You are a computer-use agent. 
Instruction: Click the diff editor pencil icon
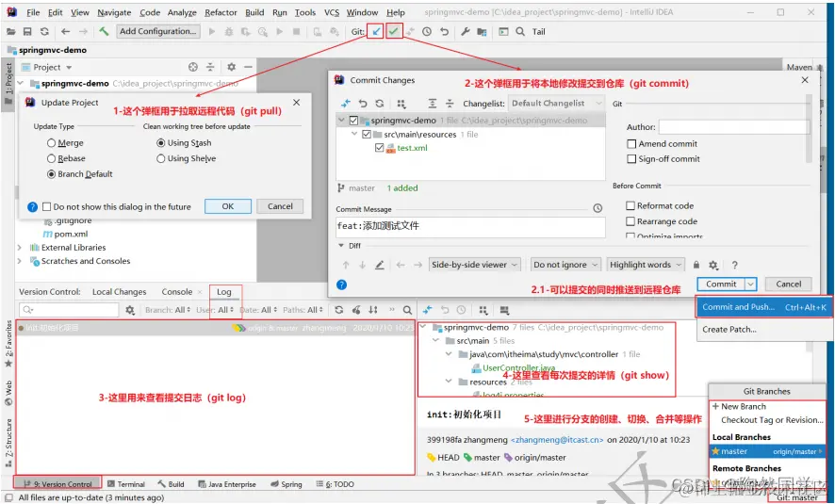click(x=379, y=265)
